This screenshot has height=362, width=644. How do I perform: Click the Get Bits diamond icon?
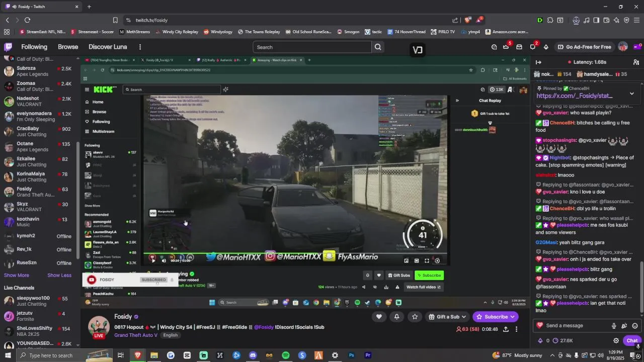click(x=546, y=47)
